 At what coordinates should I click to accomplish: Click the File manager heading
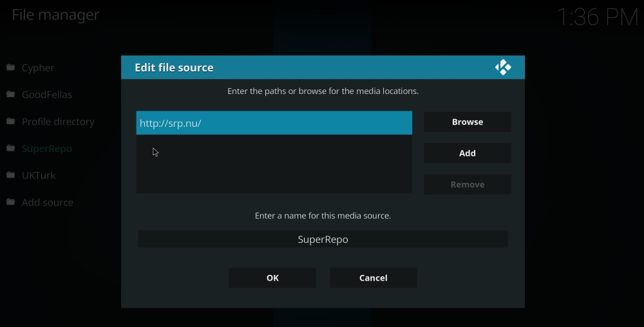pos(55,15)
